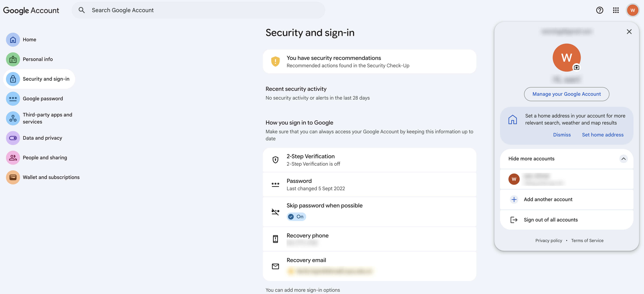The width and height of the screenshot is (644, 294).
Task: Click Add another account
Action: pyautogui.click(x=567, y=199)
